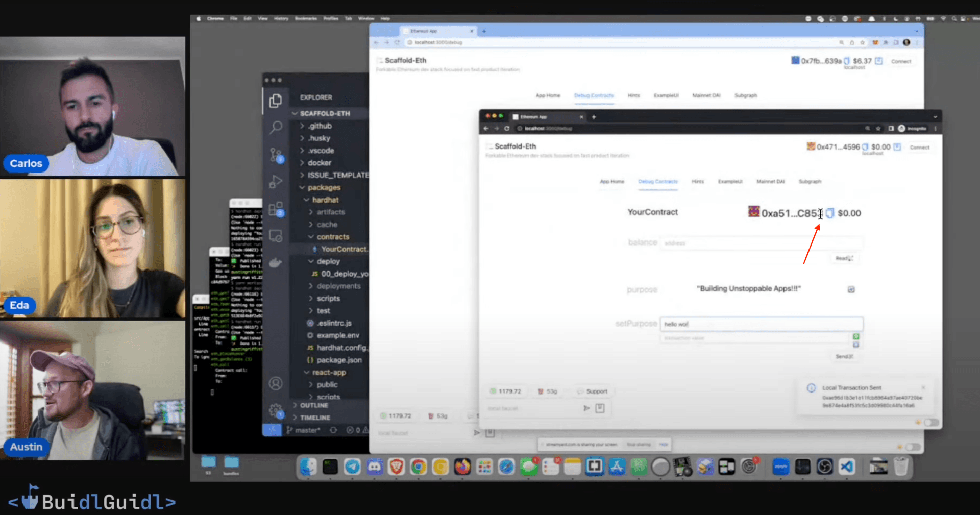Open the YourContract file in explorer

tap(339, 249)
